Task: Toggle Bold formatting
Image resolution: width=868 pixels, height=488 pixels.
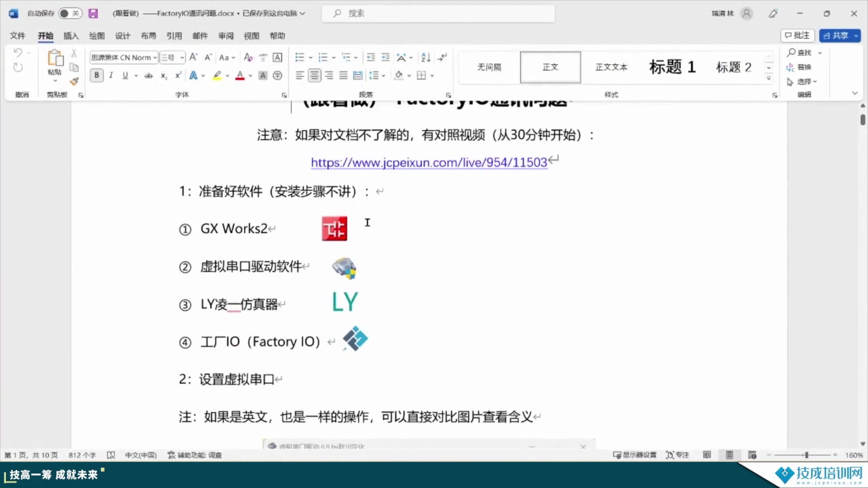Action: click(x=97, y=75)
